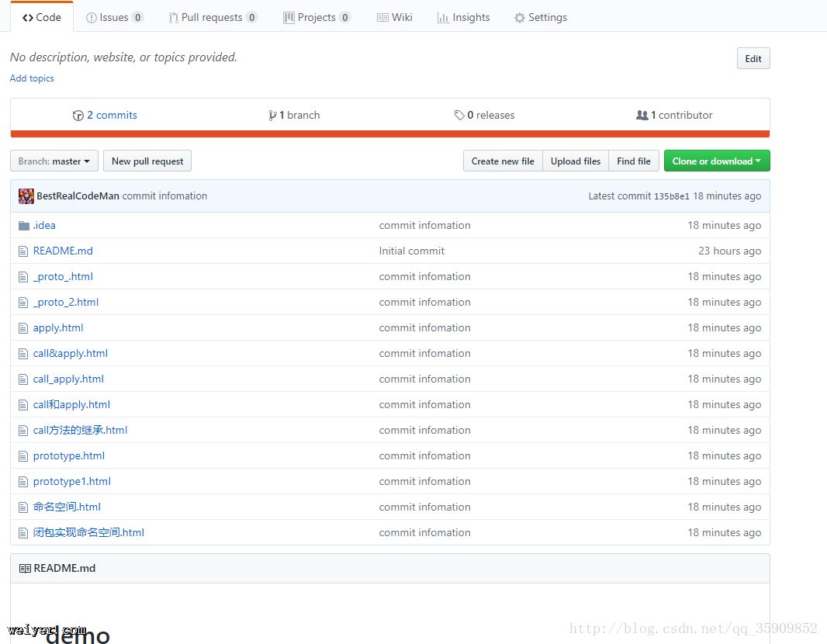This screenshot has width=827, height=644.
Task: Click file icon beside apply.html
Action: [x=23, y=328]
